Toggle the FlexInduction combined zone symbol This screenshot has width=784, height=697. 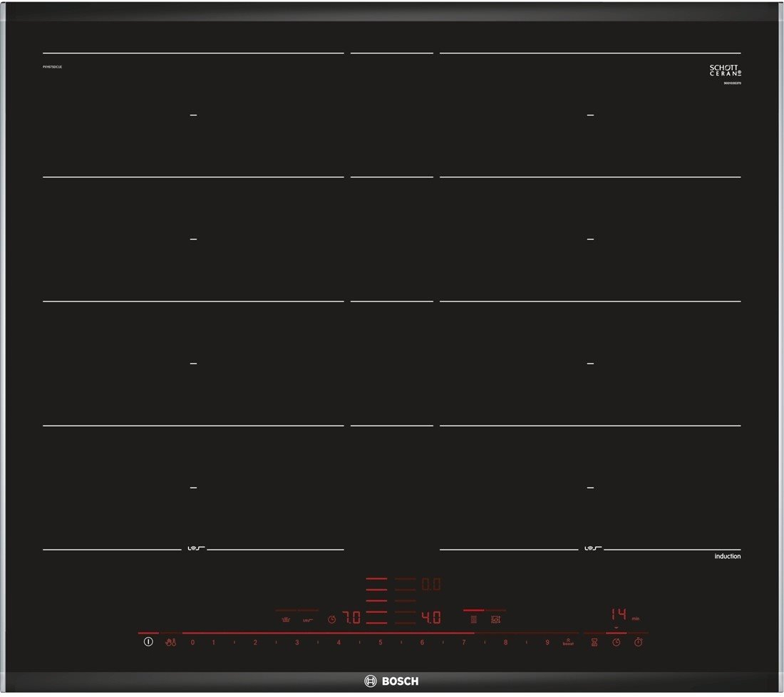(x=473, y=619)
